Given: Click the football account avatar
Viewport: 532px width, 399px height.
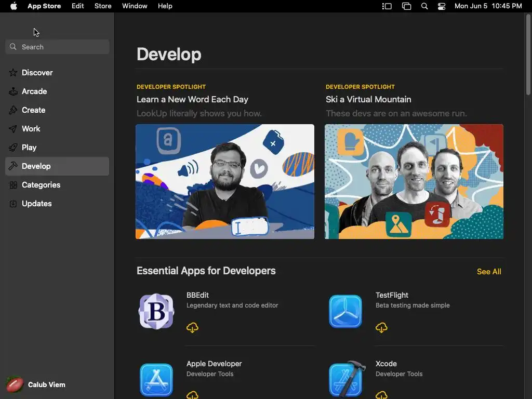Looking at the screenshot, I should [15, 385].
